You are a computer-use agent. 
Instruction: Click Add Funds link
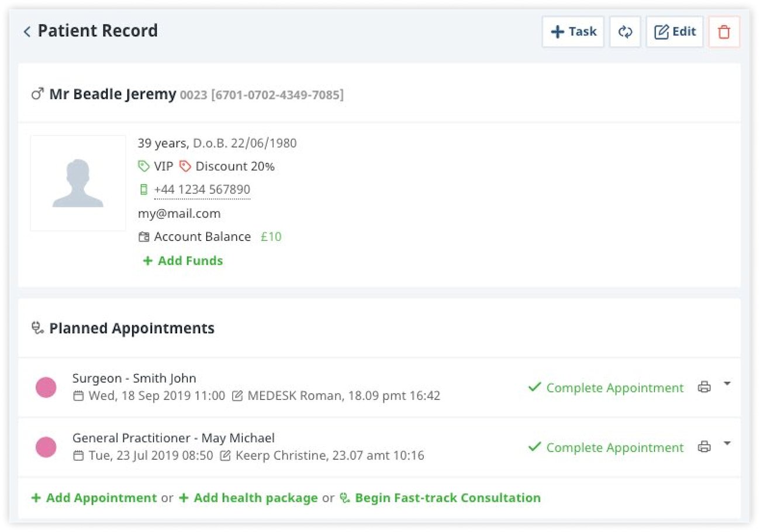coord(183,261)
